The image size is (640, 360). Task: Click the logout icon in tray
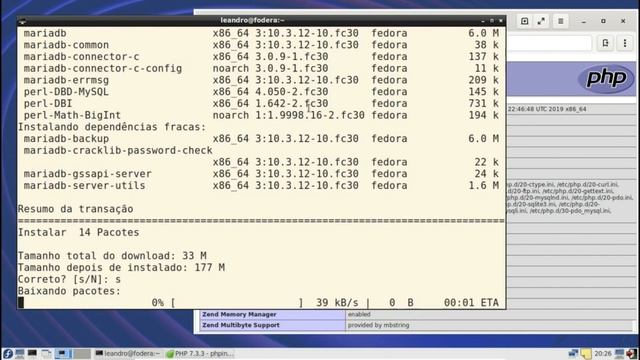click(x=632, y=353)
